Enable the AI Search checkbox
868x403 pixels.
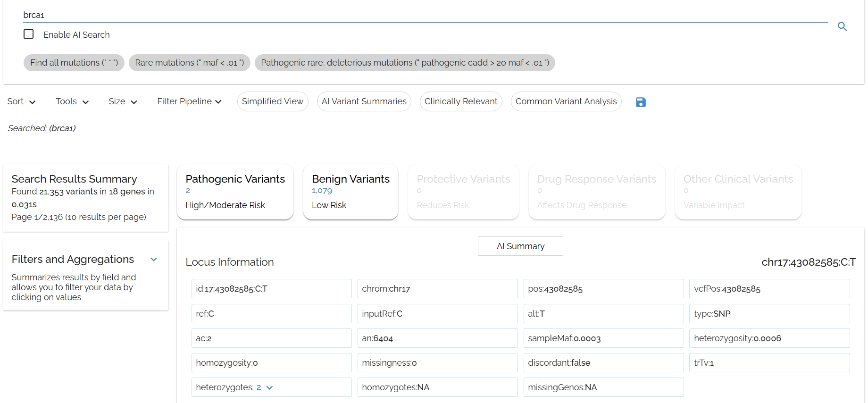click(29, 34)
